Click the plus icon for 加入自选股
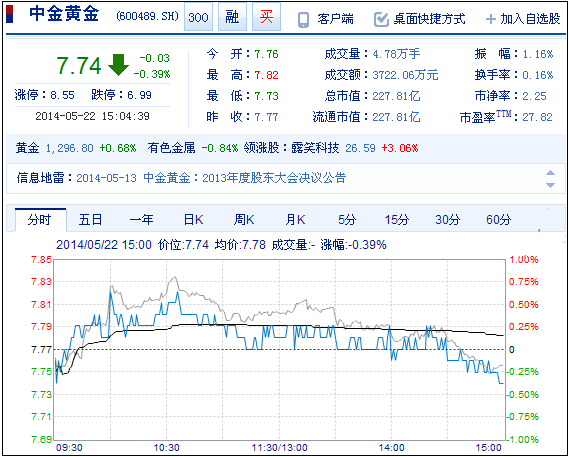This screenshot has width=569, height=457. (x=491, y=19)
